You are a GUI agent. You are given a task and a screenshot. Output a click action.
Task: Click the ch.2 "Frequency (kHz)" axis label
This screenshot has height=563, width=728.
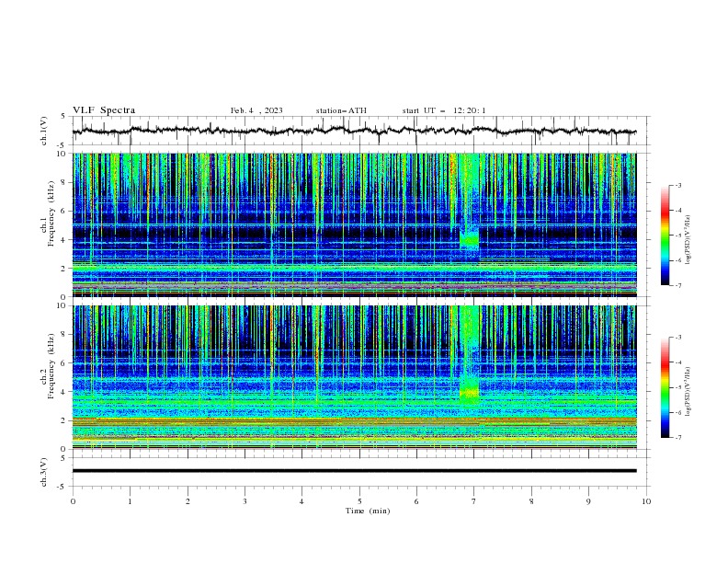[51, 366]
